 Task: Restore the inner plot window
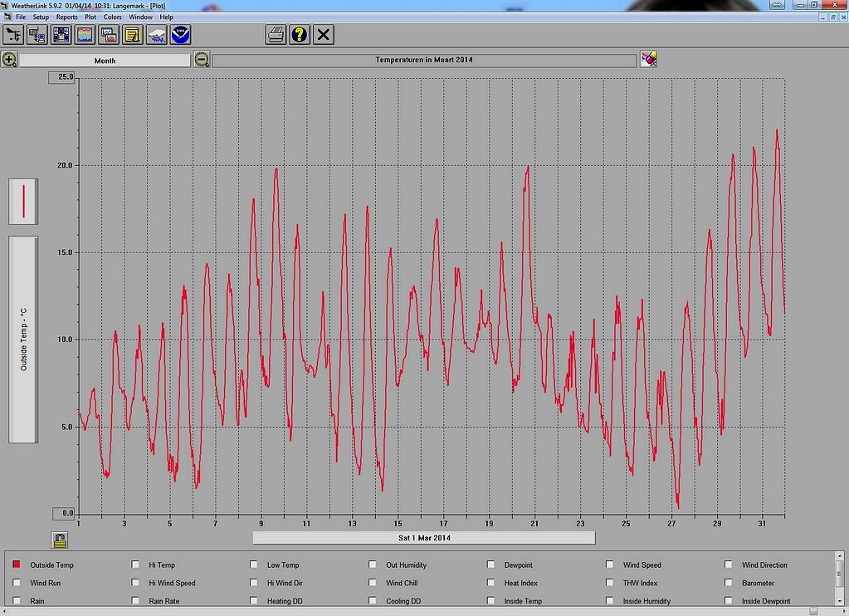click(832, 17)
